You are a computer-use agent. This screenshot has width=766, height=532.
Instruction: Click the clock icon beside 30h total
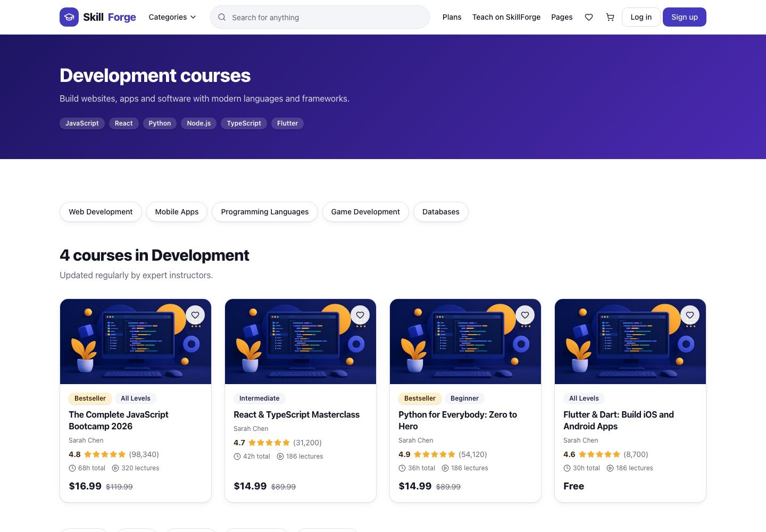(x=567, y=468)
